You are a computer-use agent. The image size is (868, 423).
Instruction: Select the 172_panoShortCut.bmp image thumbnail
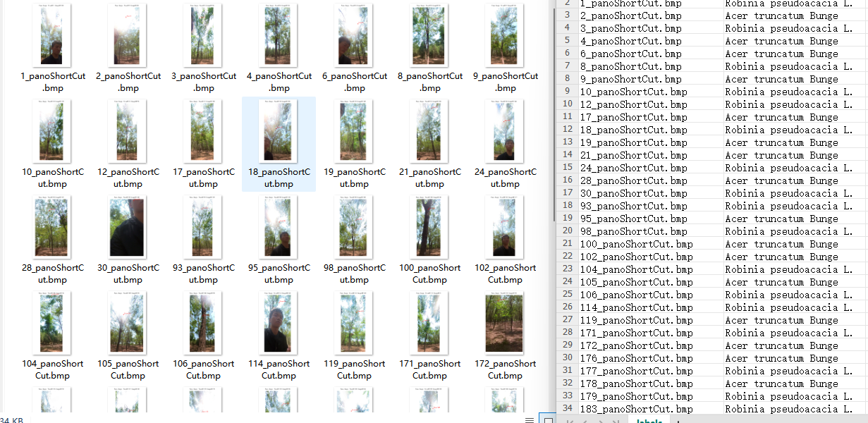(x=505, y=323)
